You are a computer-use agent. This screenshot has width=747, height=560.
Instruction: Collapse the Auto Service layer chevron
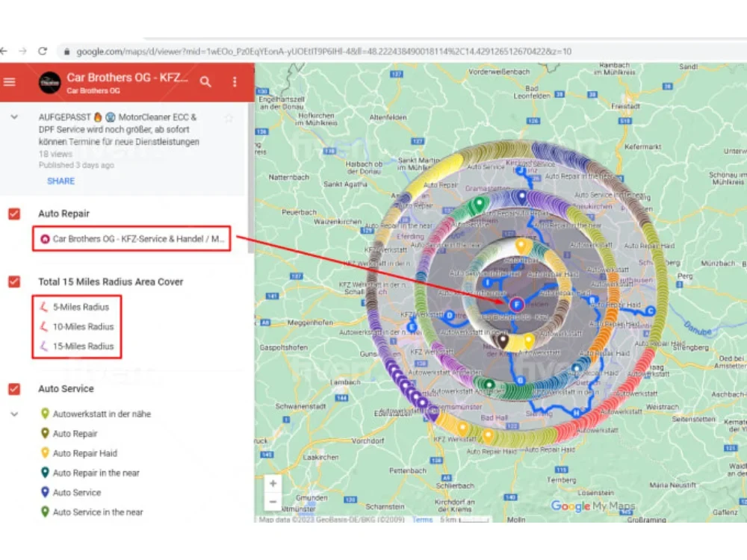pyautogui.click(x=14, y=414)
